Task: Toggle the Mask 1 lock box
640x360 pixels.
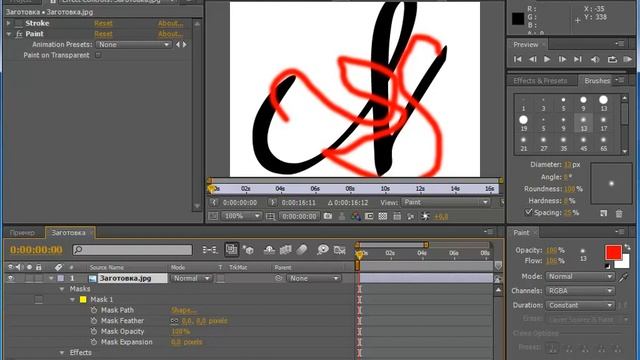Action: coord(38,300)
